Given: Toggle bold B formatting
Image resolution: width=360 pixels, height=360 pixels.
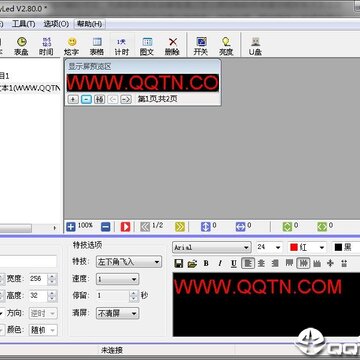Looking at the screenshot, I should click(x=206, y=264).
